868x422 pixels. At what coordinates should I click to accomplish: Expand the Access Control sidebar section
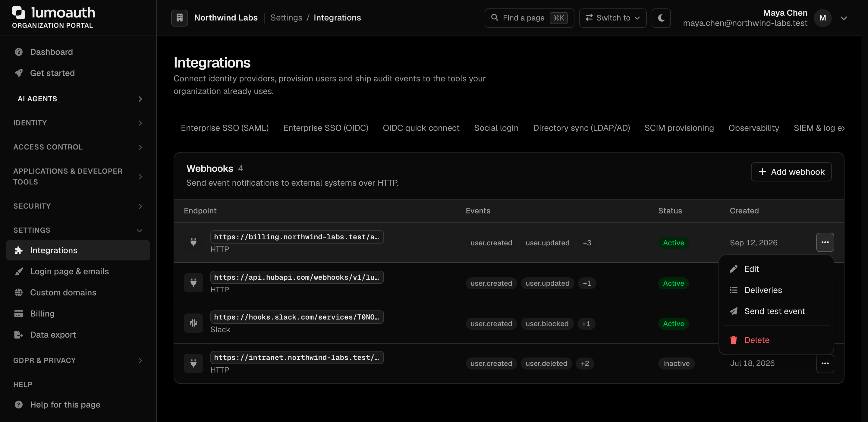click(78, 147)
